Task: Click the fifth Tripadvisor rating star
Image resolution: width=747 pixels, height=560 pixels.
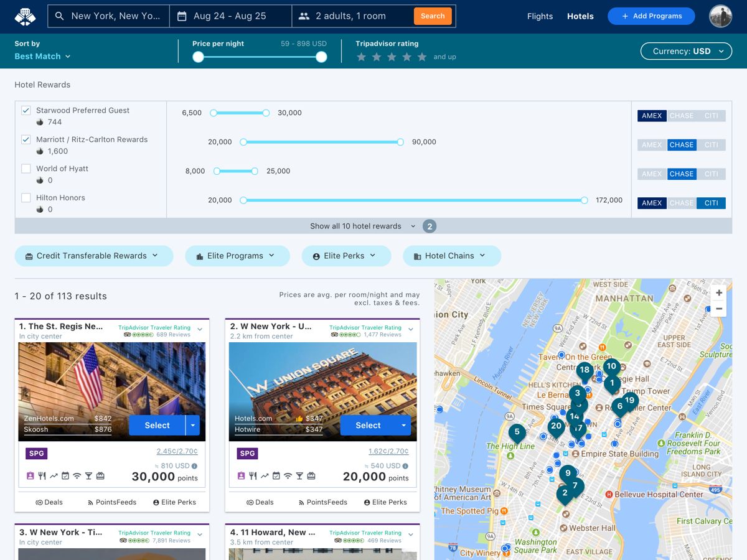Action: (x=422, y=57)
